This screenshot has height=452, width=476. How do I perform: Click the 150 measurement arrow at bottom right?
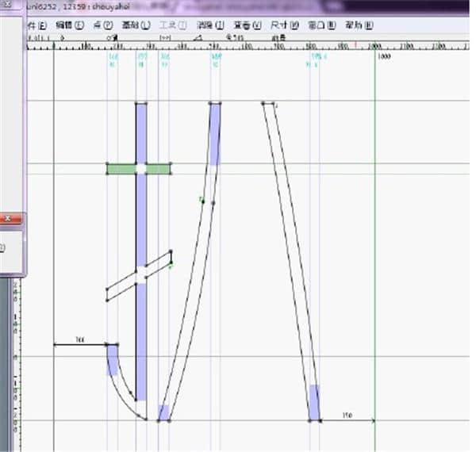[x=347, y=420]
